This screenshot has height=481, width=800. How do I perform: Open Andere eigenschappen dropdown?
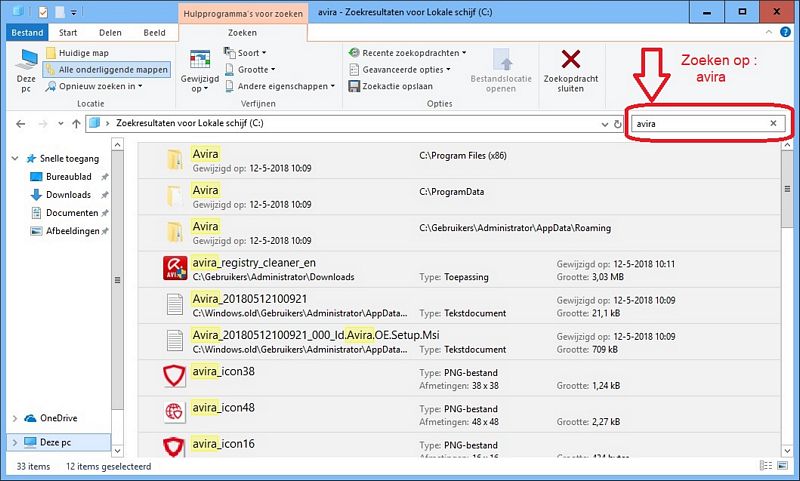click(x=280, y=86)
